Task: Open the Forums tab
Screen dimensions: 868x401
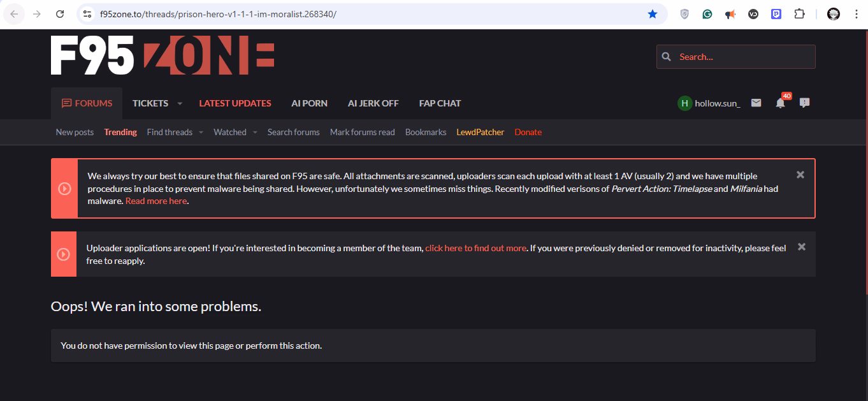Action: click(87, 103)
